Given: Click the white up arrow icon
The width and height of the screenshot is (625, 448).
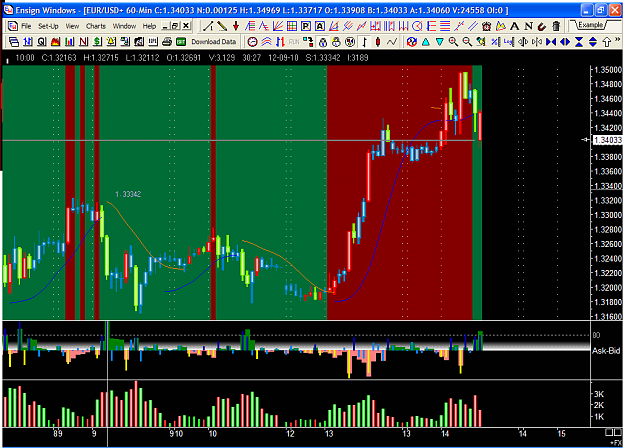Looking at the screenshot, I should tap(607, 42).
